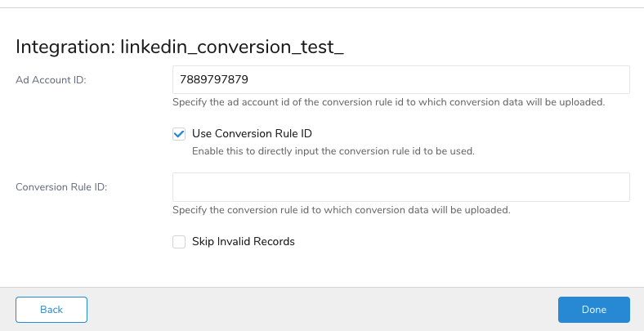Click the help text below Ad Account ID field
644x331 pixels.
coord(388,103)
